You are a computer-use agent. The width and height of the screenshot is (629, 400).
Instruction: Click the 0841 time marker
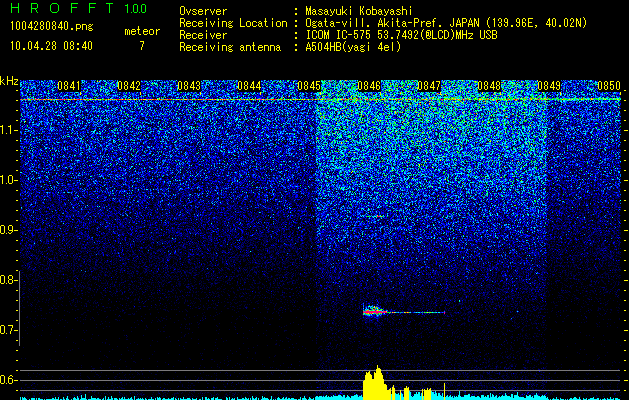[69, 86]
